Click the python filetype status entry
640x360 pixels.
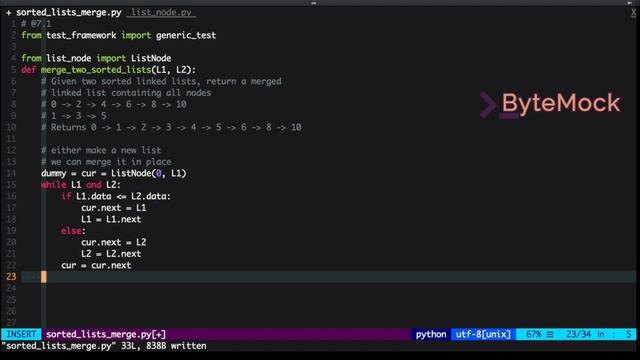[431, 334]
